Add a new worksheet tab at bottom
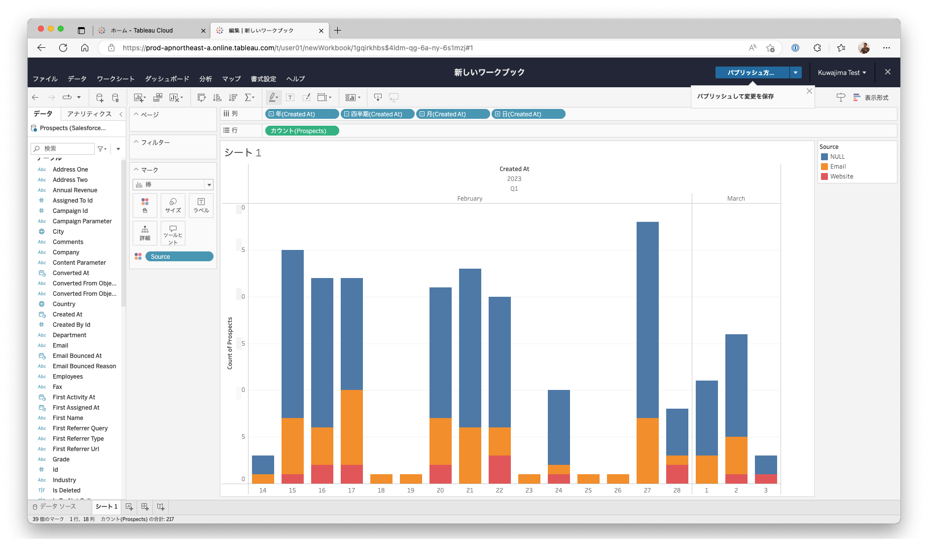Screen dimensions: 928x560 (129, 506)
